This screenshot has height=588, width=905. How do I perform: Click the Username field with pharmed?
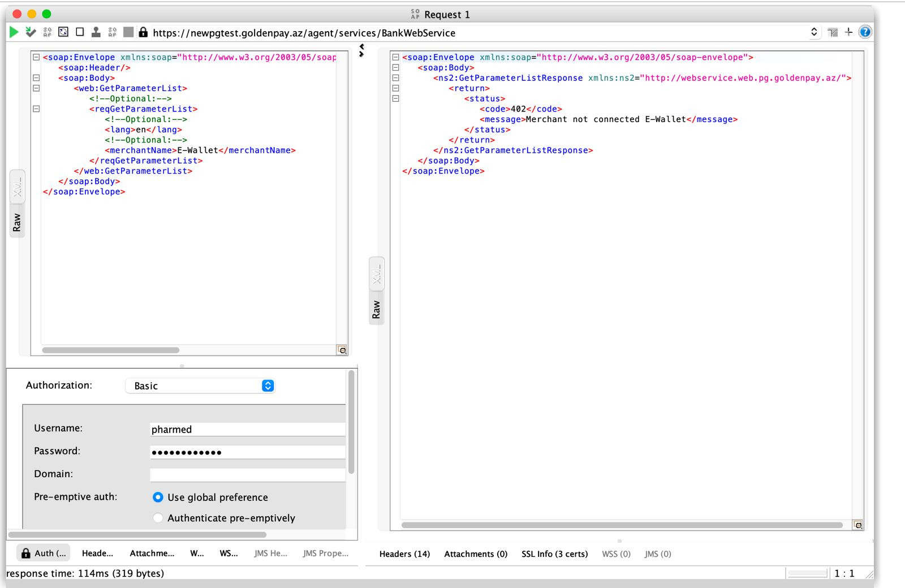[x=248, y=429]
